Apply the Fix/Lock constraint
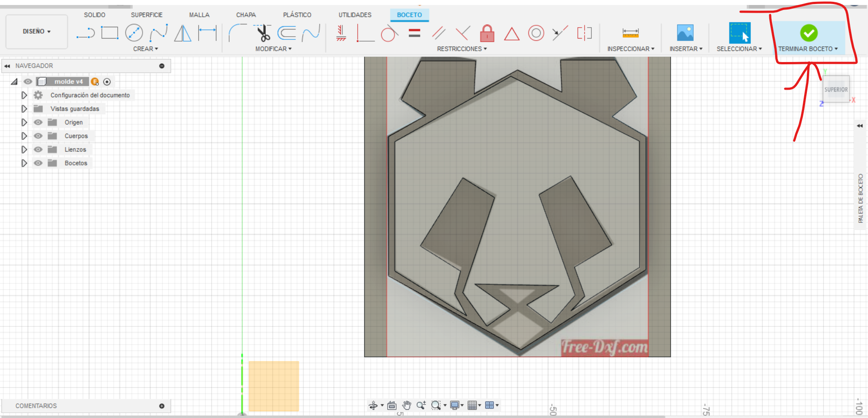This screenshot has height=418, width=868. coord(487,33)
